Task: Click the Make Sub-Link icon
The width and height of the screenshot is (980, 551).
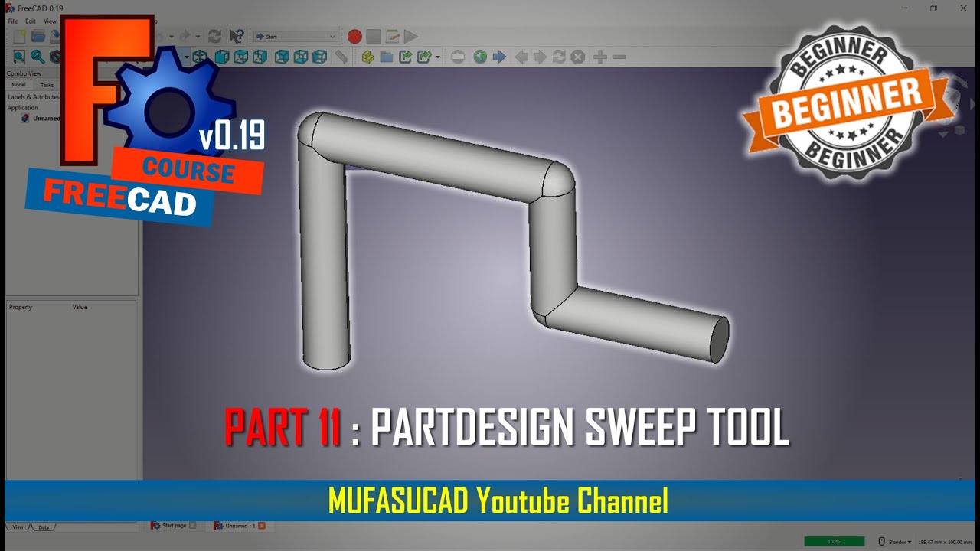Action: [424, 57]
